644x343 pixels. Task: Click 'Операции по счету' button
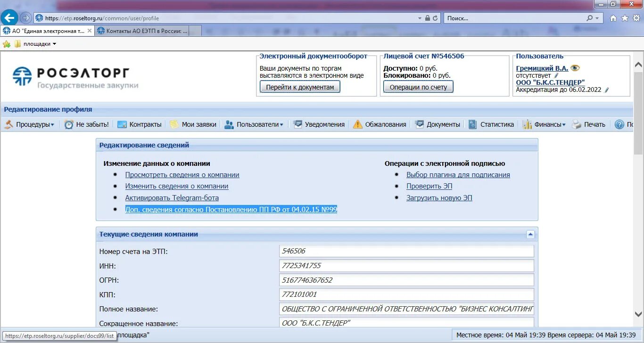tap(418, 87)
